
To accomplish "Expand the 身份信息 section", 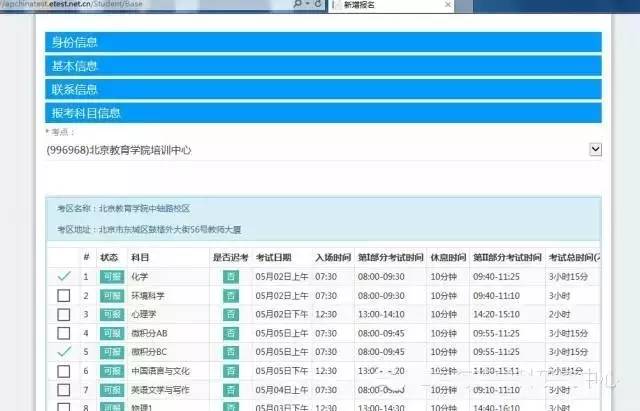I will [323, 42].
